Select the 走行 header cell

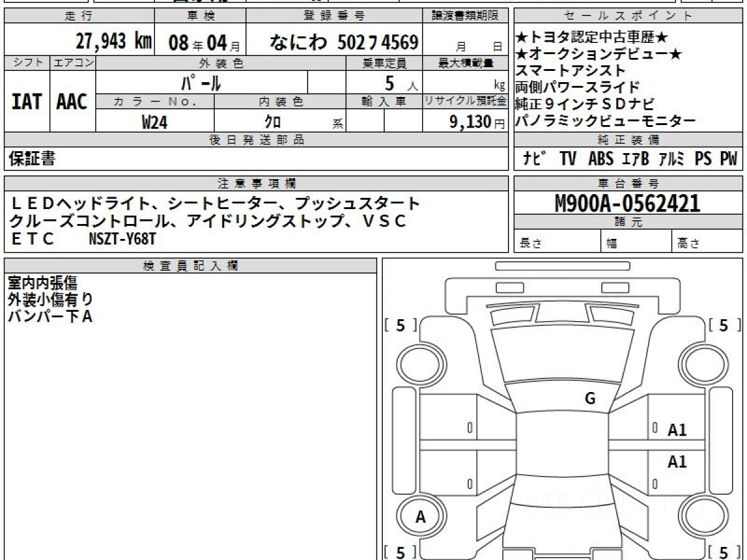(x=78, y=16)
